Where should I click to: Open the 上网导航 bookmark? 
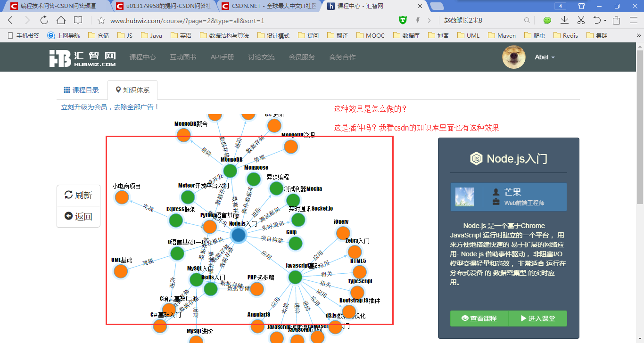(64, 35)
